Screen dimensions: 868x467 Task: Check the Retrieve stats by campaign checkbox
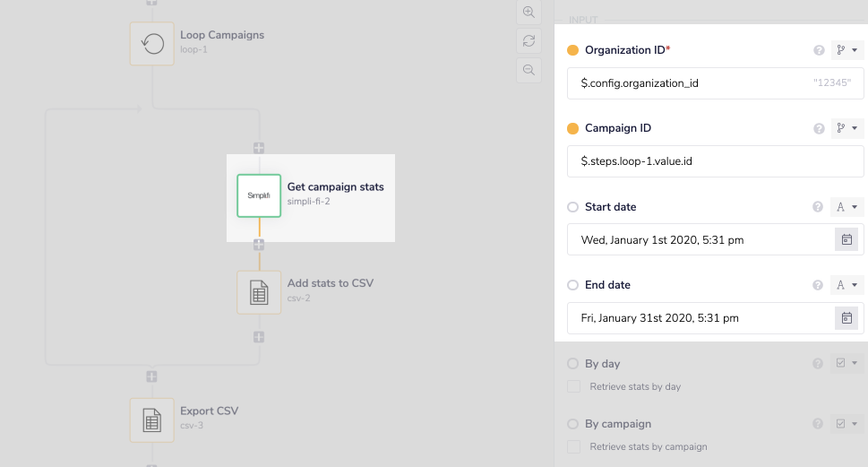[x=573, y=446]
